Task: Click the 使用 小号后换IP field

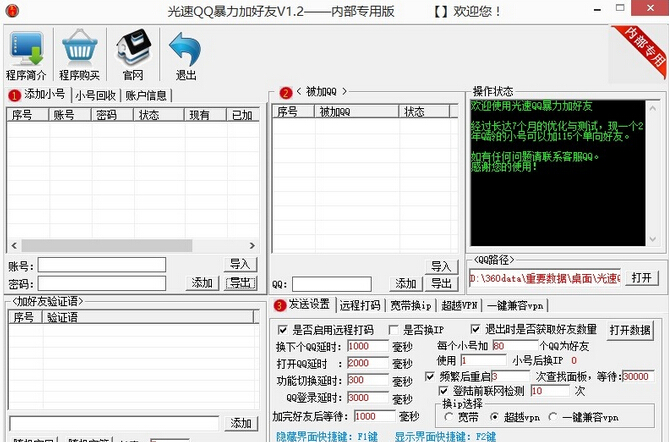Action: coord(483,361)
